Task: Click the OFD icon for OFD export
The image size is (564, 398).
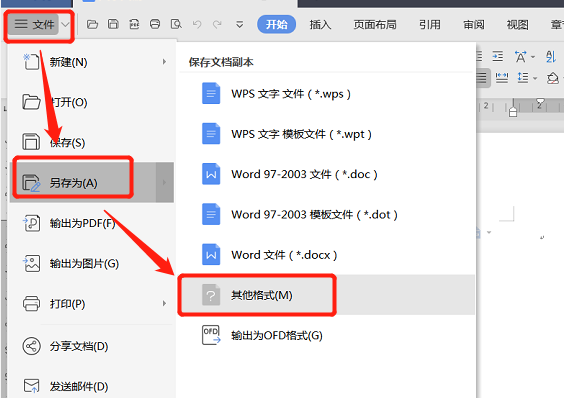Action: tap(211, 335)
